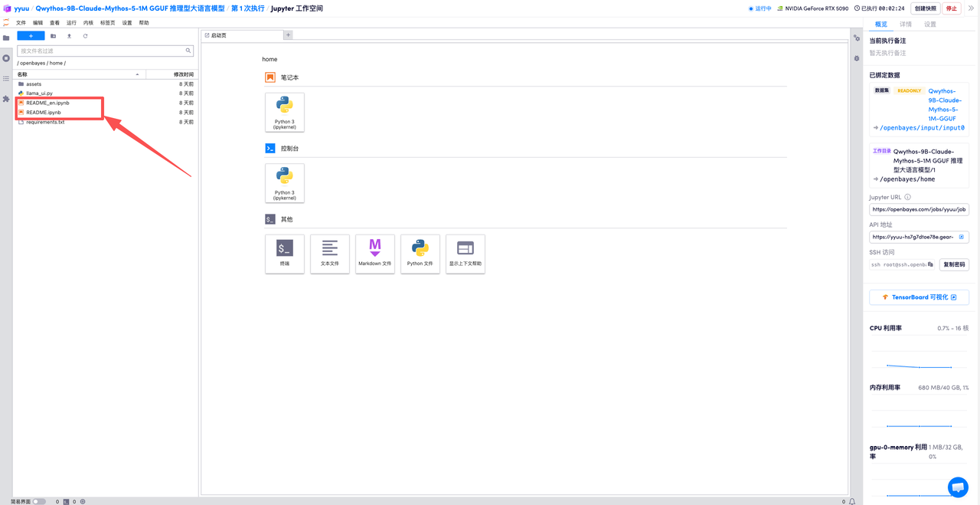Open 显示上下文帮助 launcher card
This screenshot has height=505, width=980.
465,254
